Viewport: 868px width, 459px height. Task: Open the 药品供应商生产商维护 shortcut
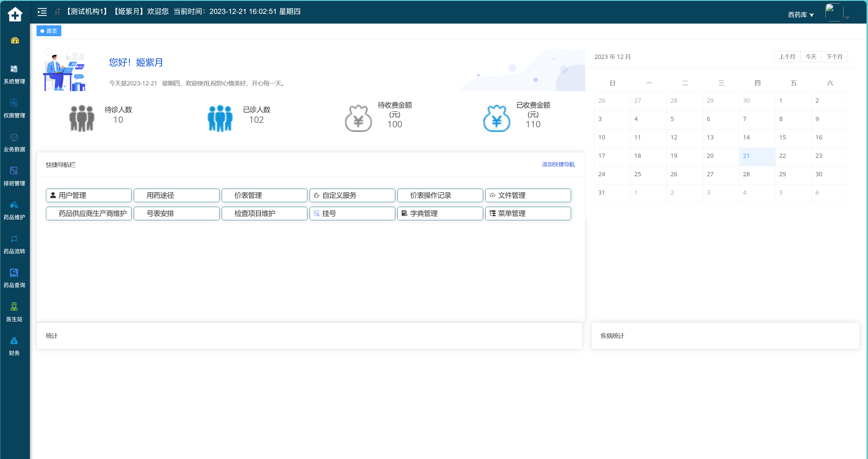point(88,213)
